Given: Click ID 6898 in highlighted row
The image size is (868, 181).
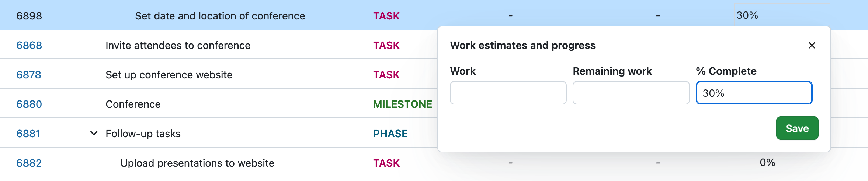Looking at the screenshot, I should pyautogui.click(x=29, y=16).
